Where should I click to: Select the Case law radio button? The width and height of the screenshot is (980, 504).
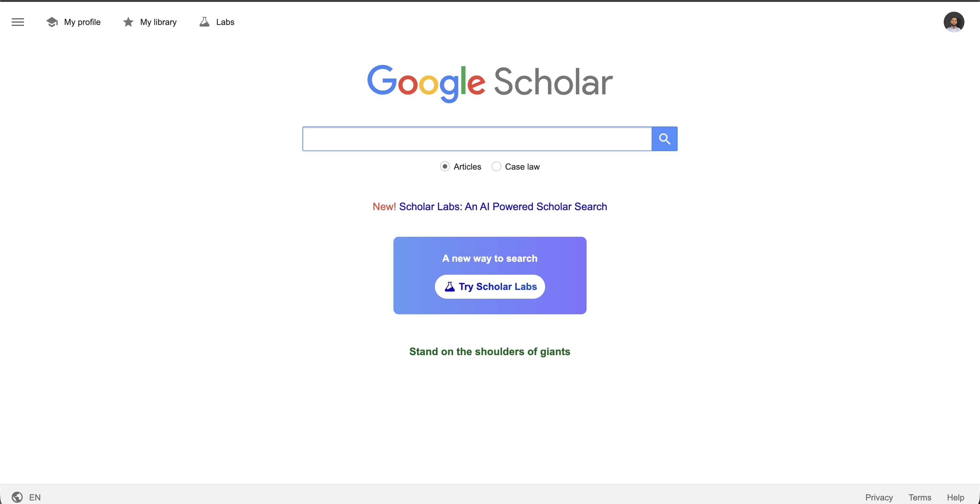pos(496,167)
